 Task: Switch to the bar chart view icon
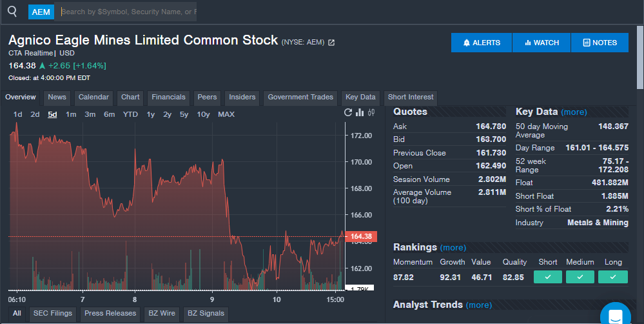pyautogui.click(x=360, y=113)
